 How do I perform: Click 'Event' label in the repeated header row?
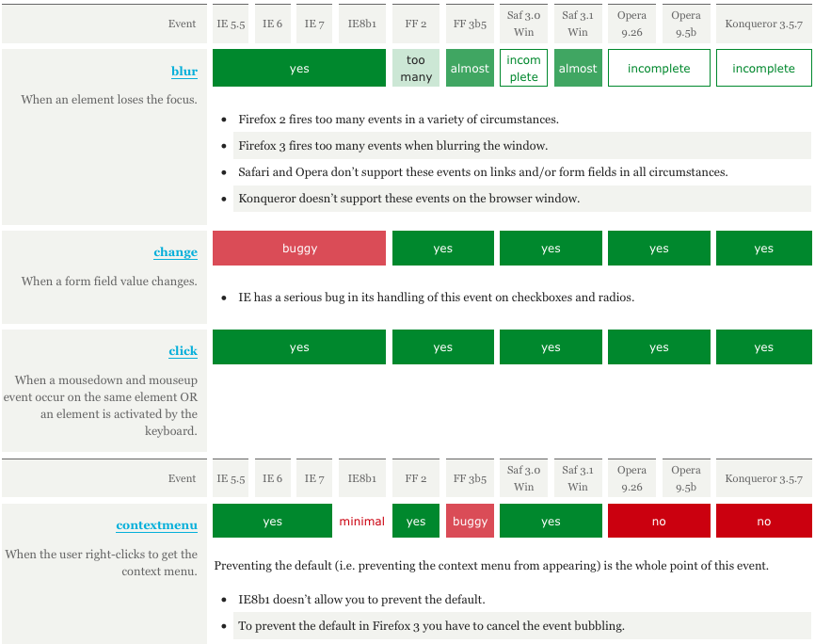(182, 478)
